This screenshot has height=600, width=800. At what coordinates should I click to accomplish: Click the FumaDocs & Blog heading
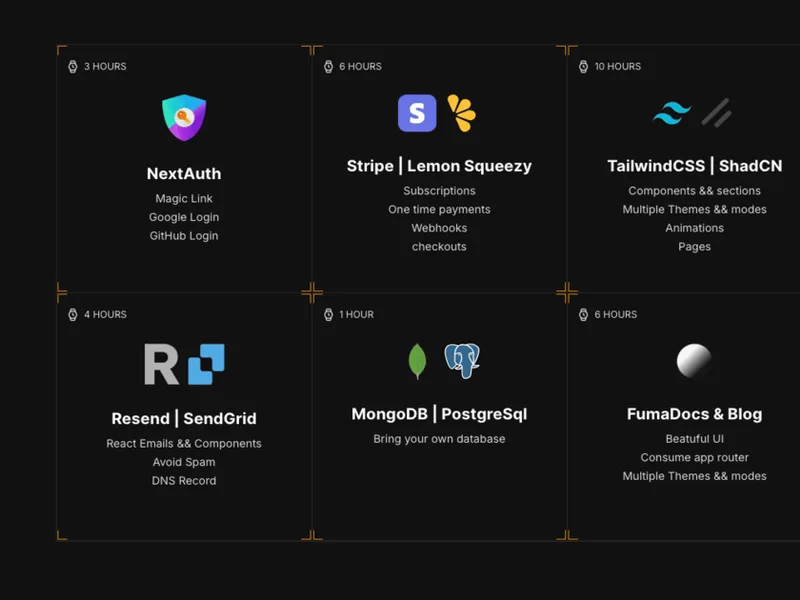[x=694, y=414]
